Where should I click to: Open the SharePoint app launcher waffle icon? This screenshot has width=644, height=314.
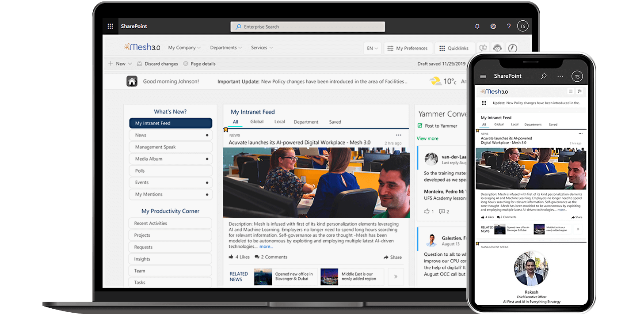point(110,26)
